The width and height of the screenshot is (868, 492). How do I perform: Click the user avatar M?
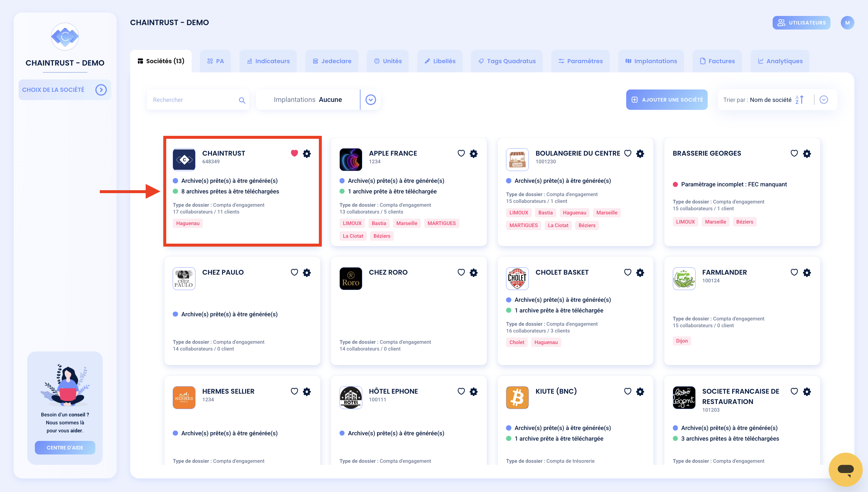pyautogui.click(x=847, y=23)
